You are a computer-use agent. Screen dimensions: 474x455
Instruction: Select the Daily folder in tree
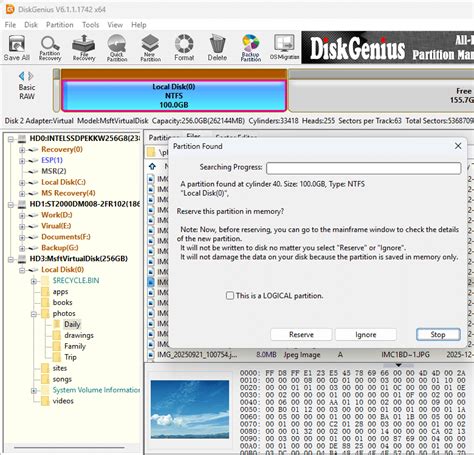[72, 324]
